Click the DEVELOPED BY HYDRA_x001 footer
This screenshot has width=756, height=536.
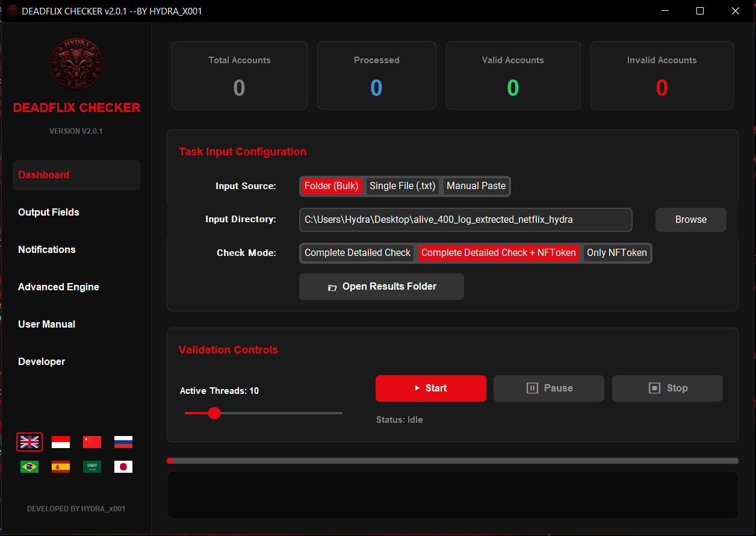76,509
